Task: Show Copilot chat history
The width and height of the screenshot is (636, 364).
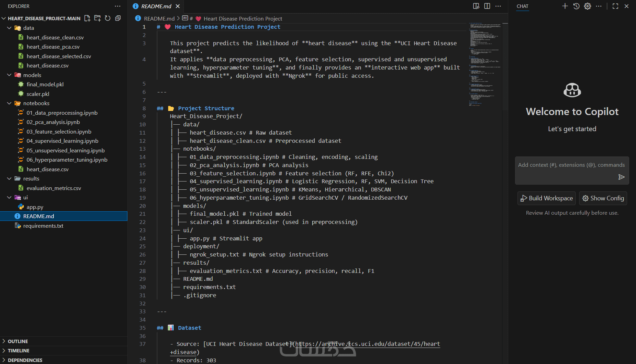Action: click(x=576, y=6)
